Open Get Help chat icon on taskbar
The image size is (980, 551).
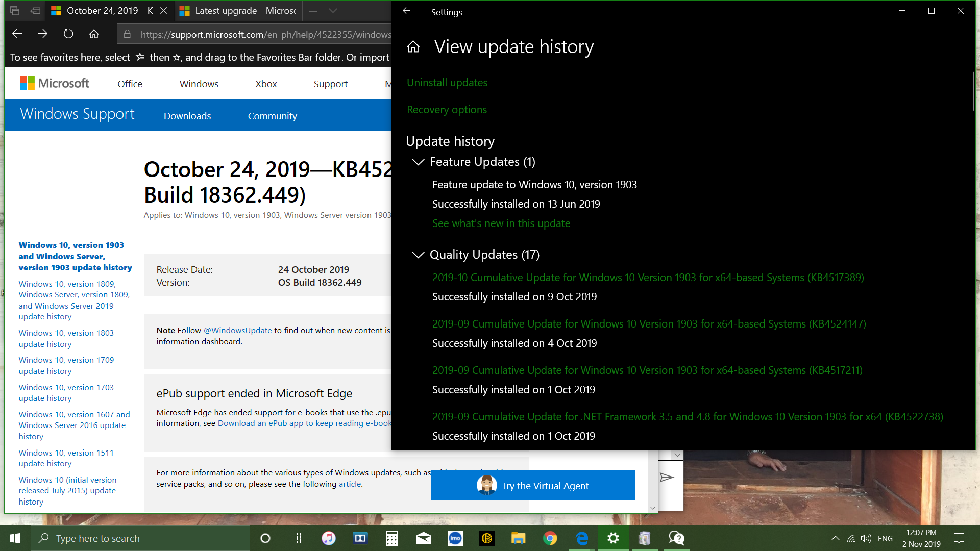pos(677,538)
